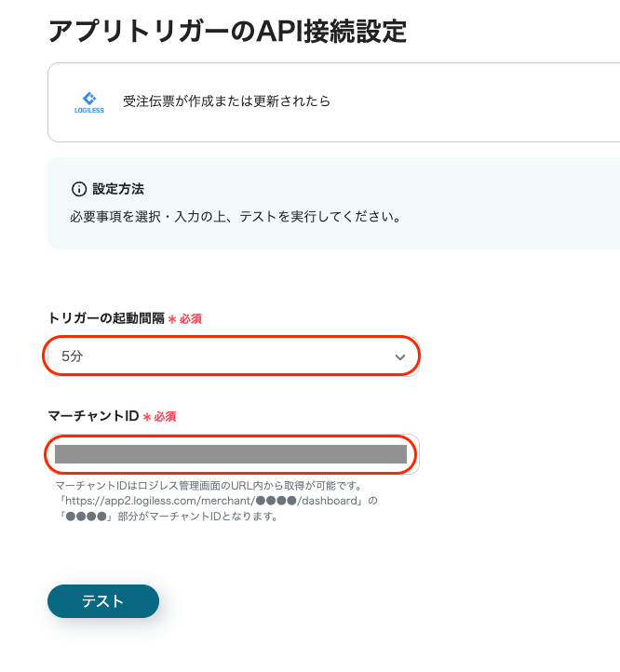Click the マーチャントID field label
Screen dimensions: 620x672
coord(93,416)
